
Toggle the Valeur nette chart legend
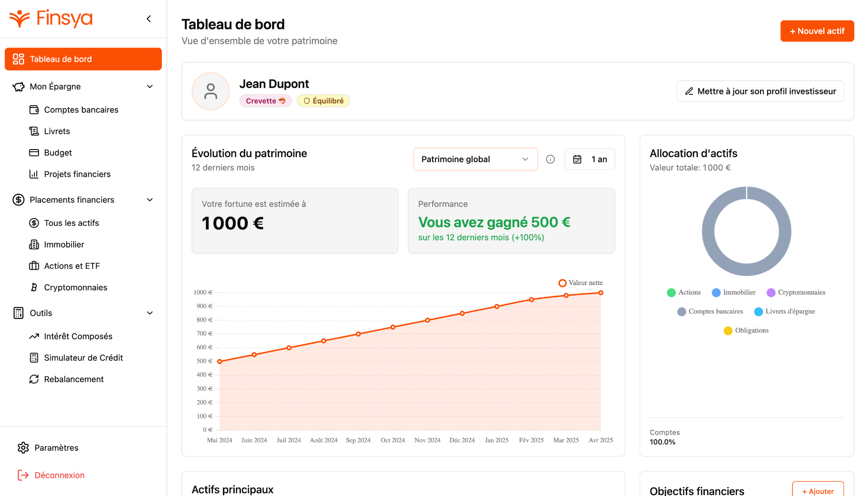point(581,283)
